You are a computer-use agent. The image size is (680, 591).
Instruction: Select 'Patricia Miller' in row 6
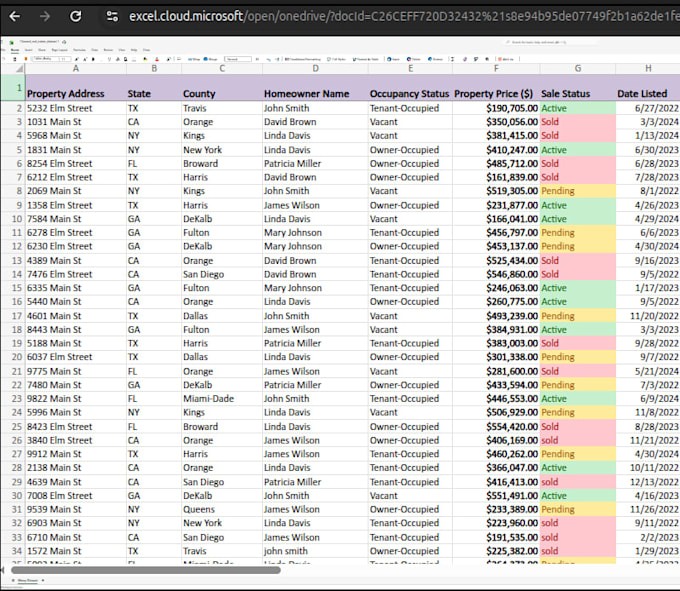click(x=315, y=163)
